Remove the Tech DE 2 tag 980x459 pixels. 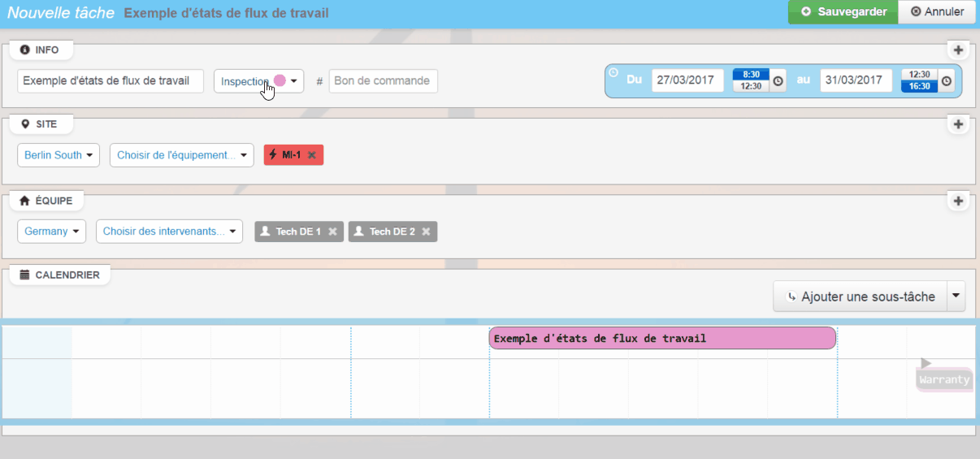(x=426, y=232)
